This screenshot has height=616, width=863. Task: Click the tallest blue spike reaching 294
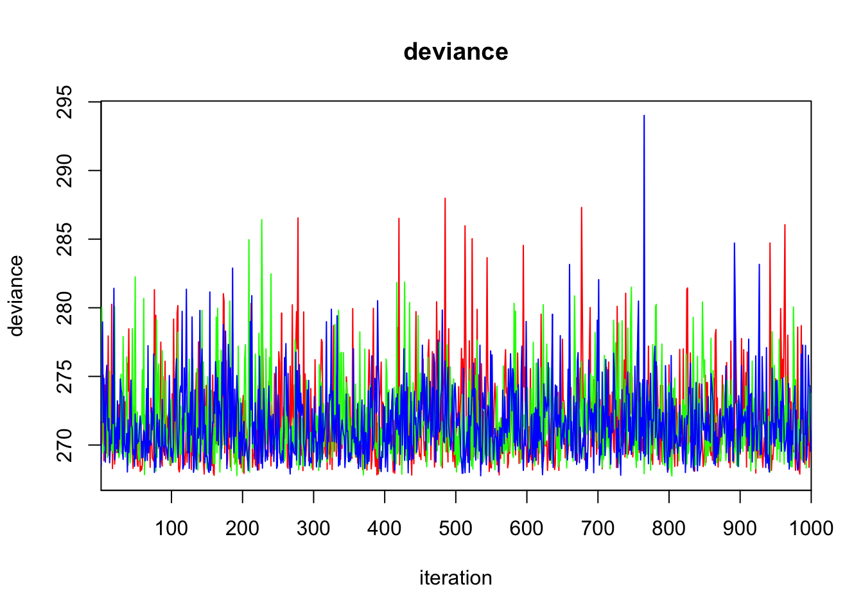click(x=644, y=118)
